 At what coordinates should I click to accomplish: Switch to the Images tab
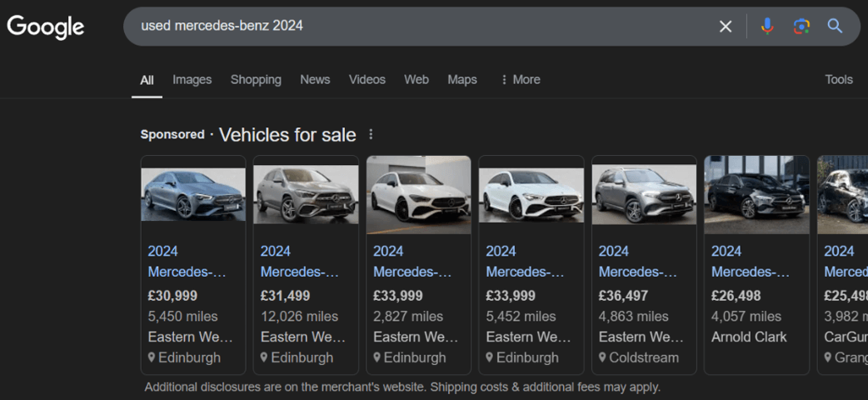192,80
